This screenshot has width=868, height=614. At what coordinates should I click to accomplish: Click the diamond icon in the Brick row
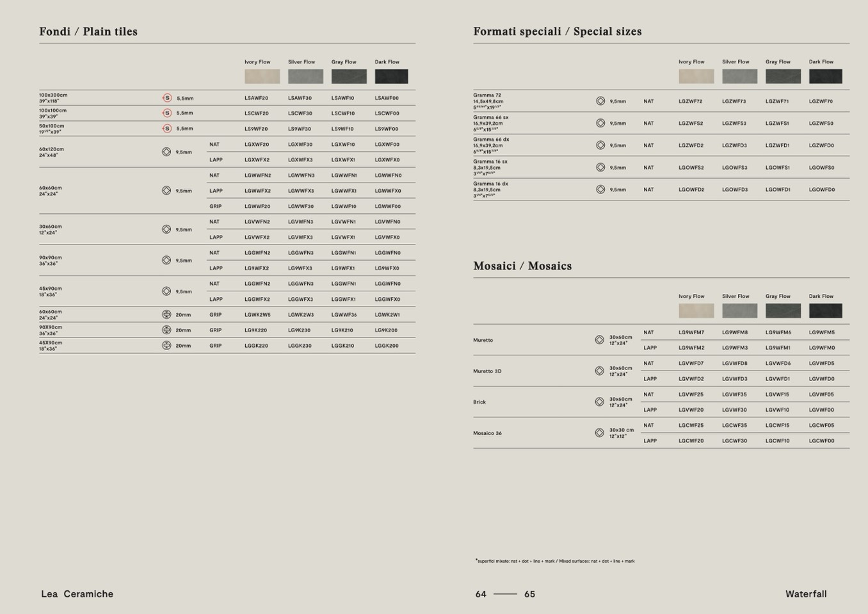point(600,402)
